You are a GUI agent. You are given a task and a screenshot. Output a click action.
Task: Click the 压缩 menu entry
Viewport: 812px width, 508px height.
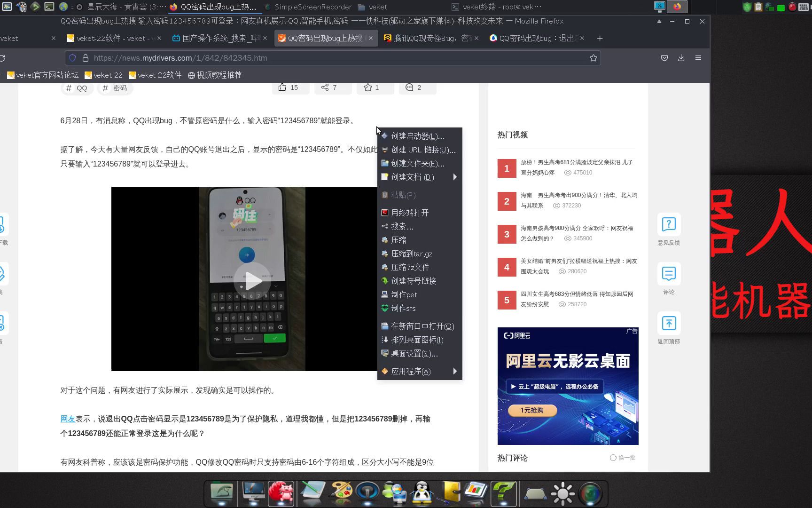point(420,240)
